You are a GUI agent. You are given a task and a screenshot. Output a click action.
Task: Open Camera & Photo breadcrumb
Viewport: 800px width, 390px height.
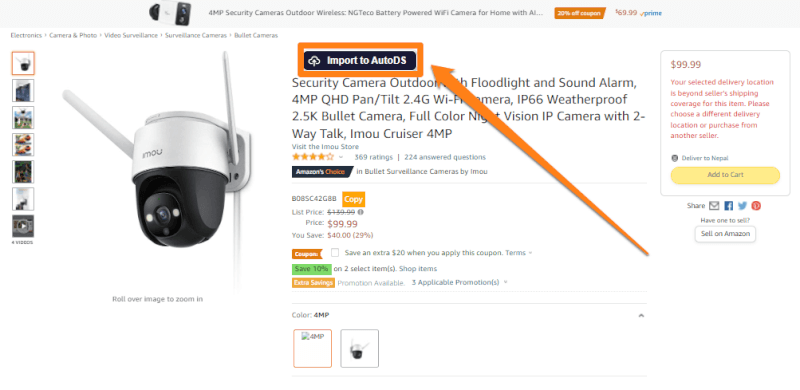(73, 35)
